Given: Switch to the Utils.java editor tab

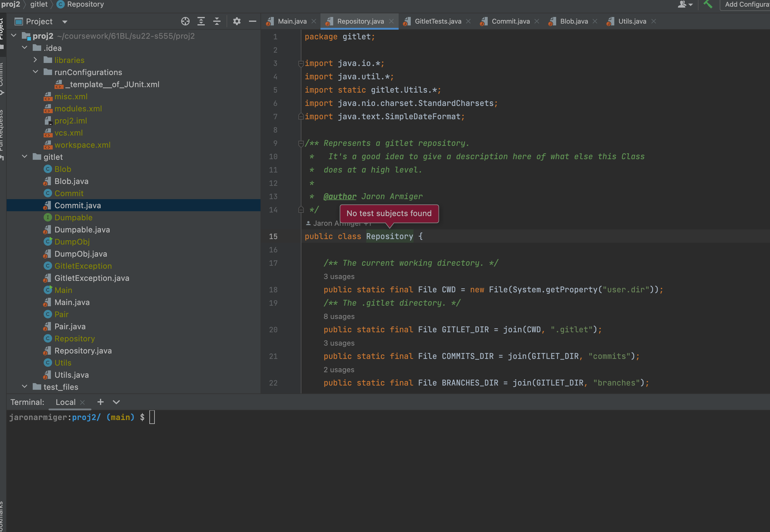Looking at the screenshot, I should click(x=632, y=21).
